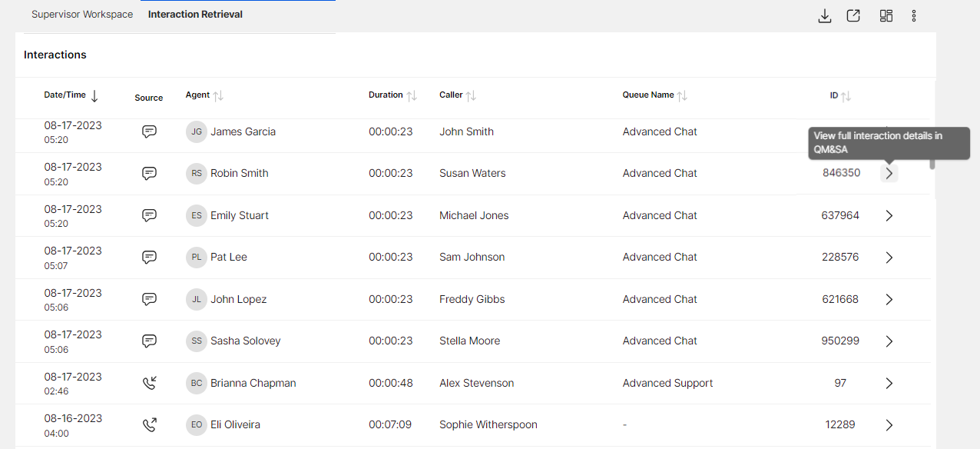Sort by Date/Time column arrow
This screenshot has height=449, width=980.
tap(94, 96)
